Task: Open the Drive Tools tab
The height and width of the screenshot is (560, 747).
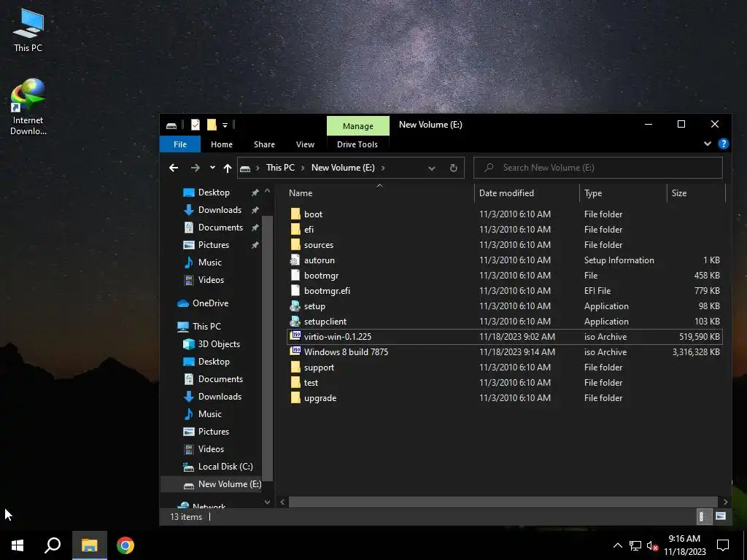Action: pos(357,144)
